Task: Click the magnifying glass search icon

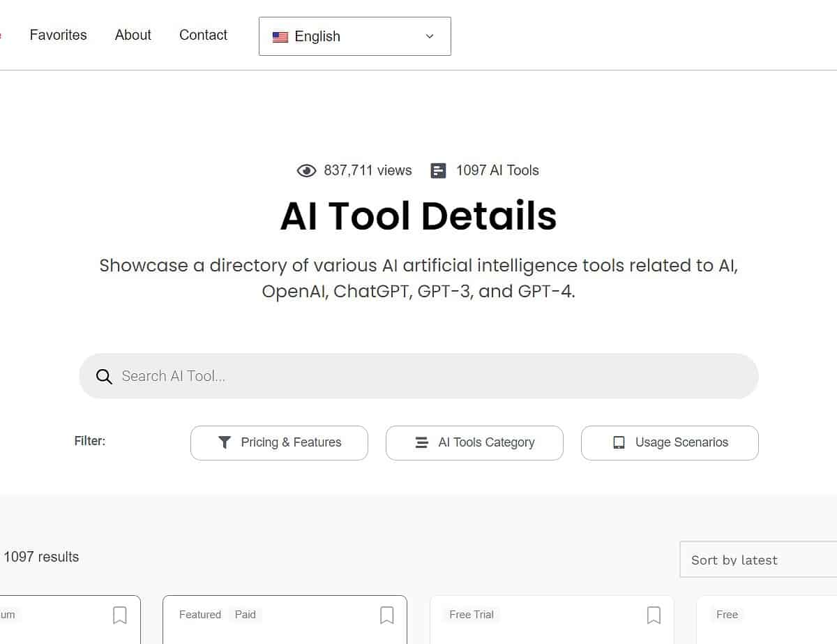Action: [103, 376]
